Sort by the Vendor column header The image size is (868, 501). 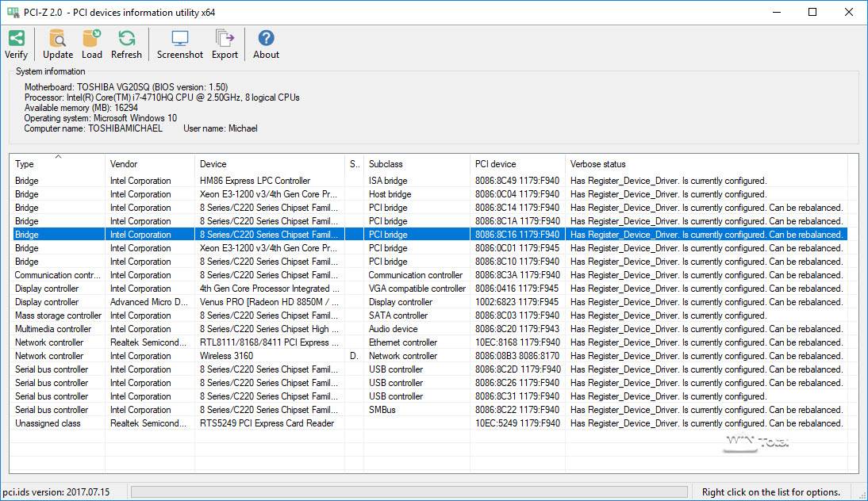coord(149,164)
